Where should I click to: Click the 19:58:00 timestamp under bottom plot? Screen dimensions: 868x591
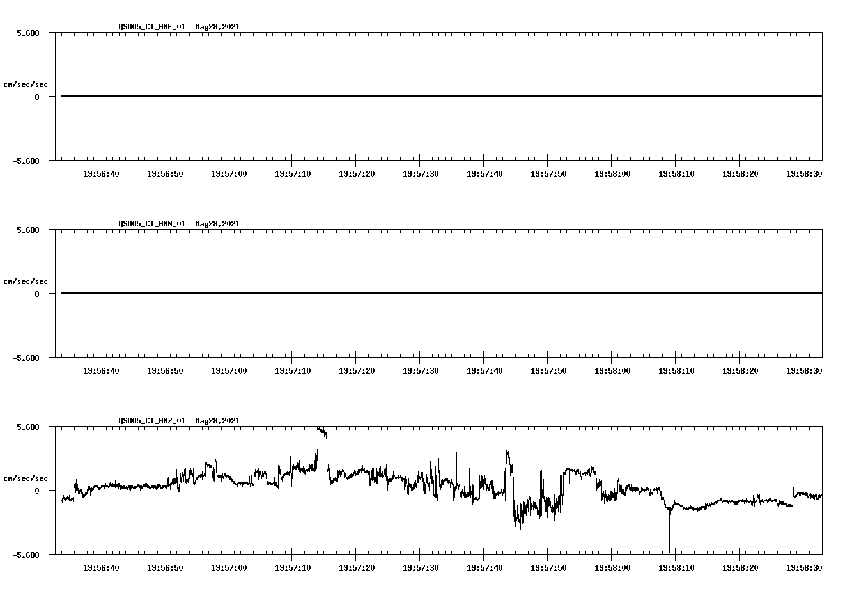pos(614,566)
